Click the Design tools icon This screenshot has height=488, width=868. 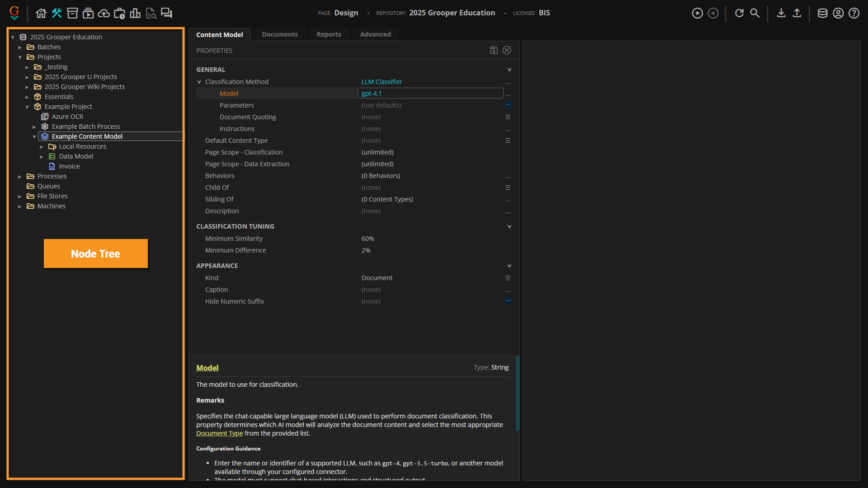(x=57, y=13)
